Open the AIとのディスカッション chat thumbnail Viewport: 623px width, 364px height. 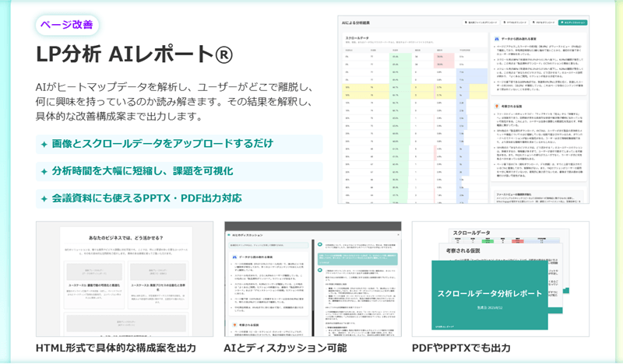tap(313, 279)
